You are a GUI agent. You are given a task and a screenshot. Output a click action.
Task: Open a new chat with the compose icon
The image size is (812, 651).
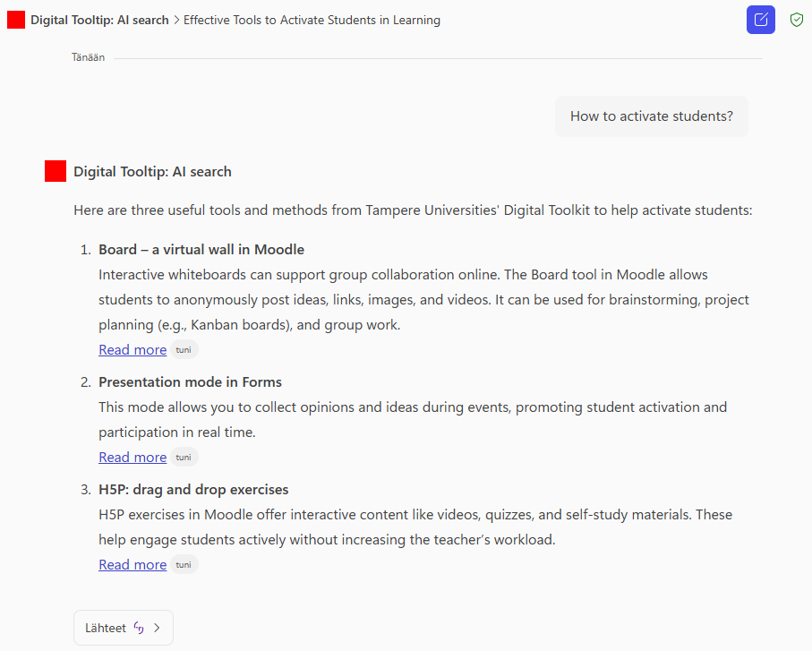point(760,19)
